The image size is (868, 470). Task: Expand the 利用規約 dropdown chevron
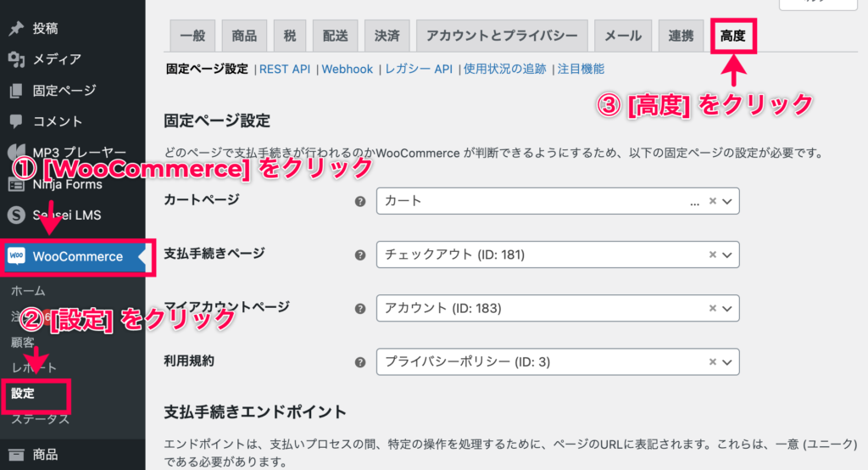tap(727, 362)
